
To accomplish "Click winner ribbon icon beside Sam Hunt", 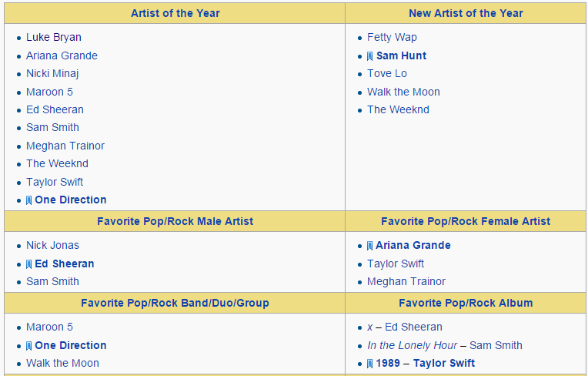I will point(370,56).
